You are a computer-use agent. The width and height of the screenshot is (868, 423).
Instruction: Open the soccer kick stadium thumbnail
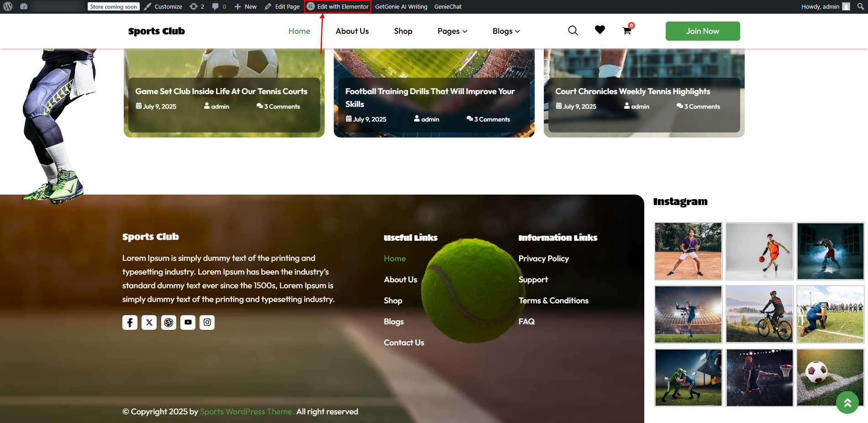[x=688, y=314]
